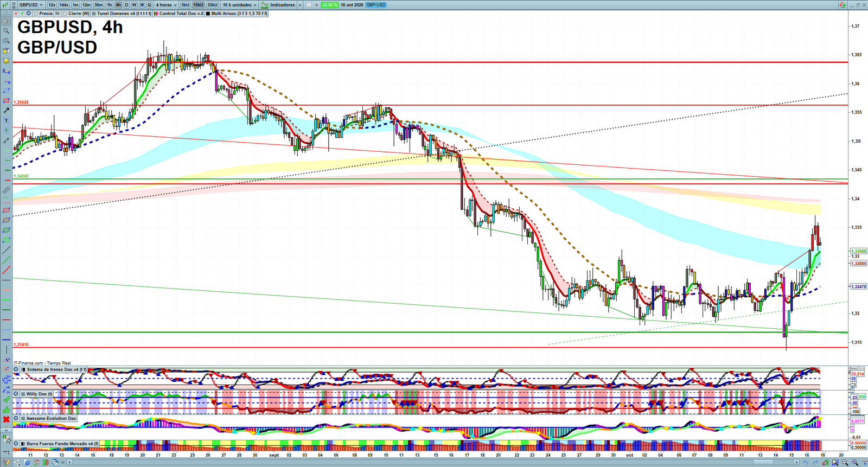Select the ruler measurement tool
868x467 pixels.
point(6,190)
